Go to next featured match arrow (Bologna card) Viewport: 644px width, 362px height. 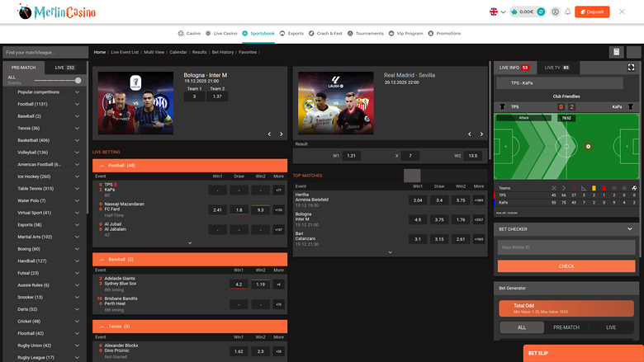281,134
